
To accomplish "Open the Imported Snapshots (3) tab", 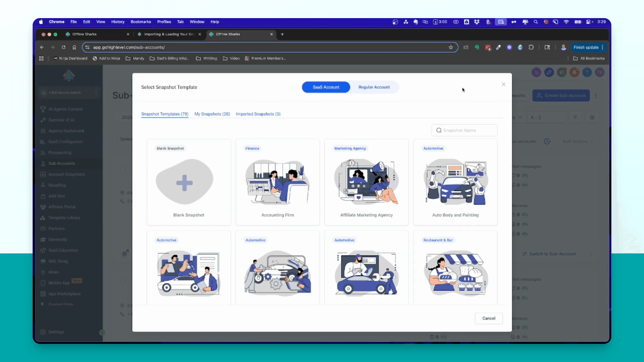I will point(258,114).
